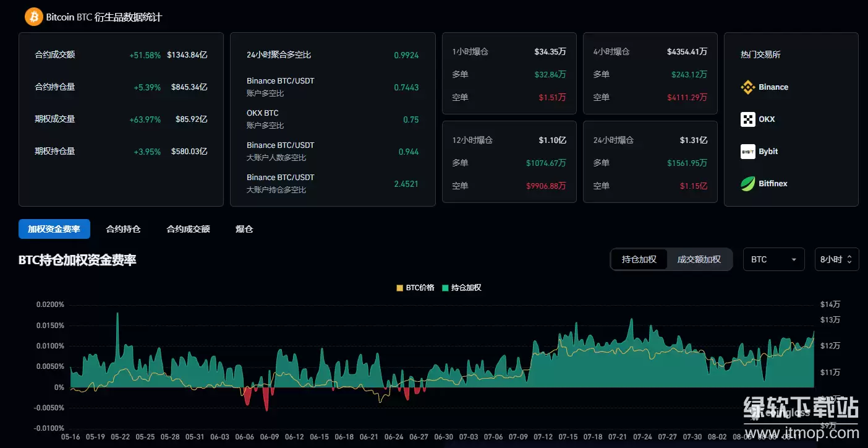Click the Binance exchange icon
The width and height of the screenshot is (868, 448).
coord(748,87)
